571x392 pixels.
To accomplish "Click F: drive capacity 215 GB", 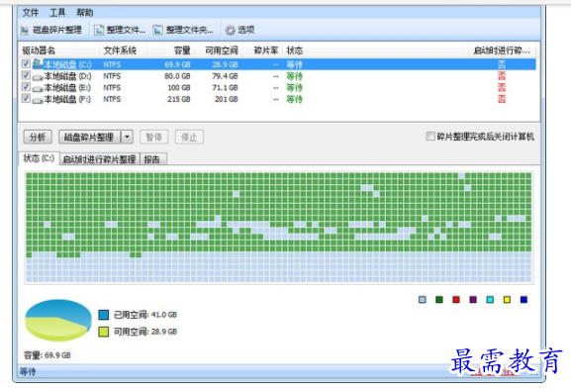I will [x=179, y=99].
